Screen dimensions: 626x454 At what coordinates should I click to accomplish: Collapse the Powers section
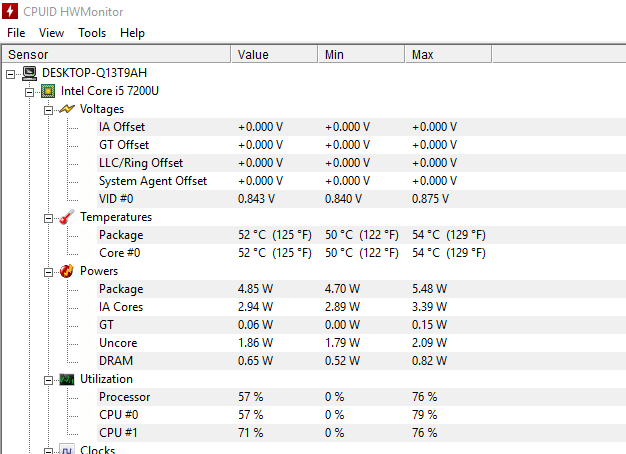(48, 272)
